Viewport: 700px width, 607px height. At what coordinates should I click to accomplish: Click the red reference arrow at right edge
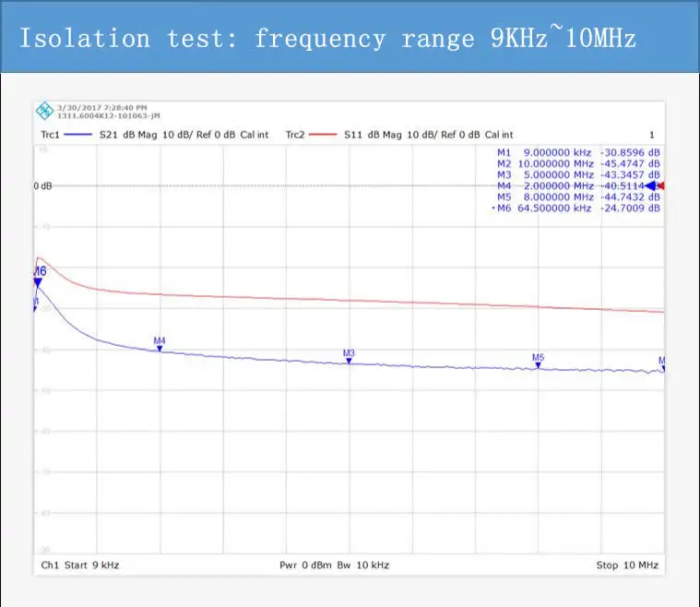pos(661,185)
